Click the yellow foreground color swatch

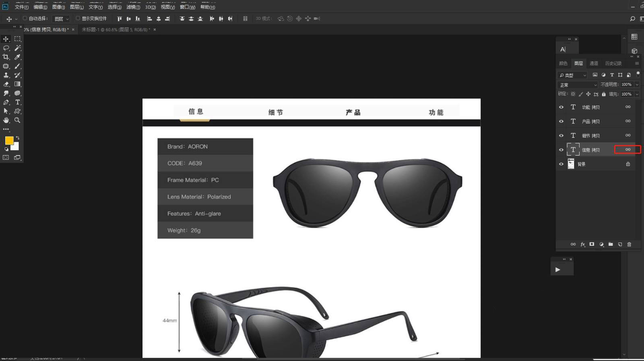[x=9, y=140]
